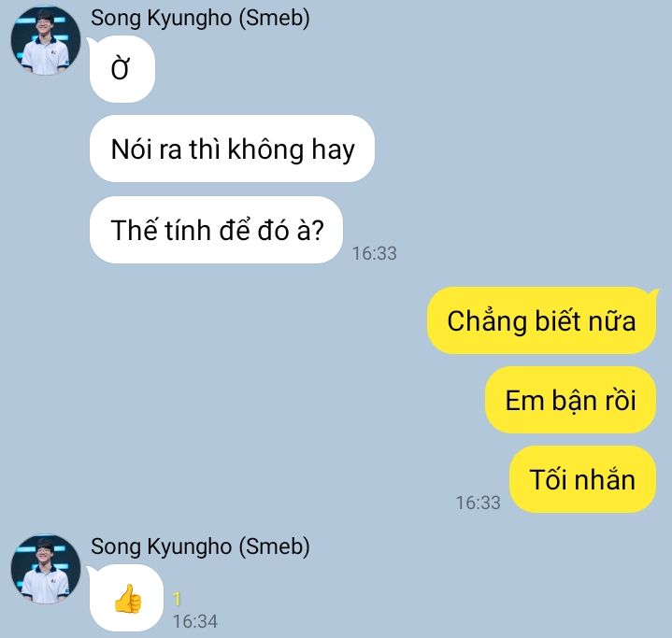Image resolution: width=672 pixels, height=638 pixels.
Task: Select the "Thế tính để đó à?" message
Action: tap(216, 230)
